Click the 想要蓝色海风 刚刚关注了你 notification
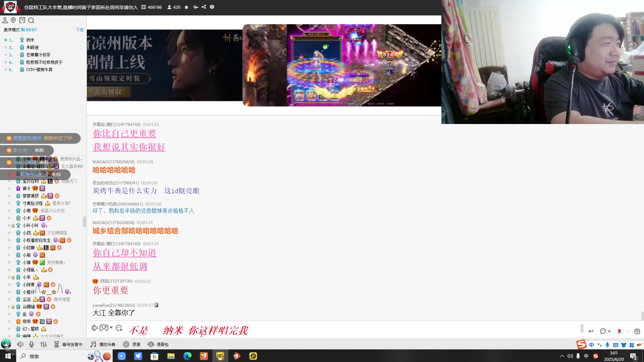The width and height of the screenshot is (644, 362). tap(40, 138)
